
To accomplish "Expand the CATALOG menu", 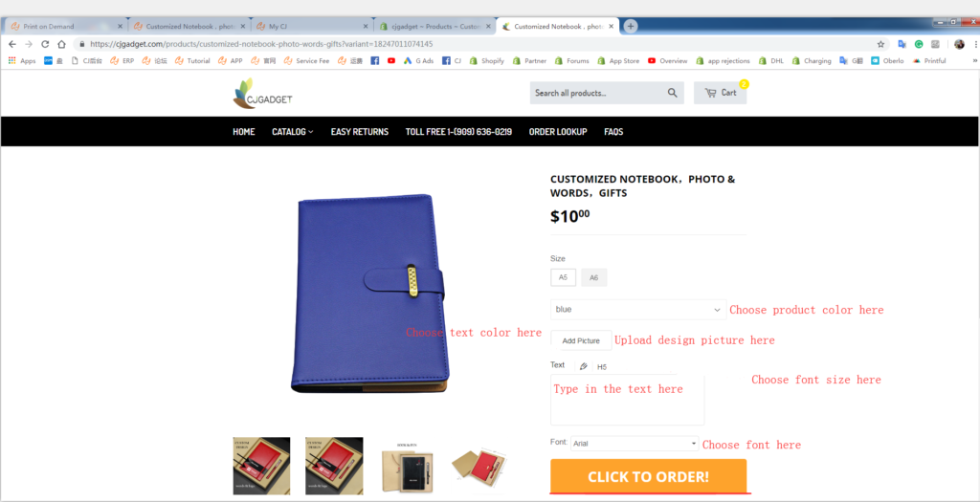I will (x=293, y=132).
